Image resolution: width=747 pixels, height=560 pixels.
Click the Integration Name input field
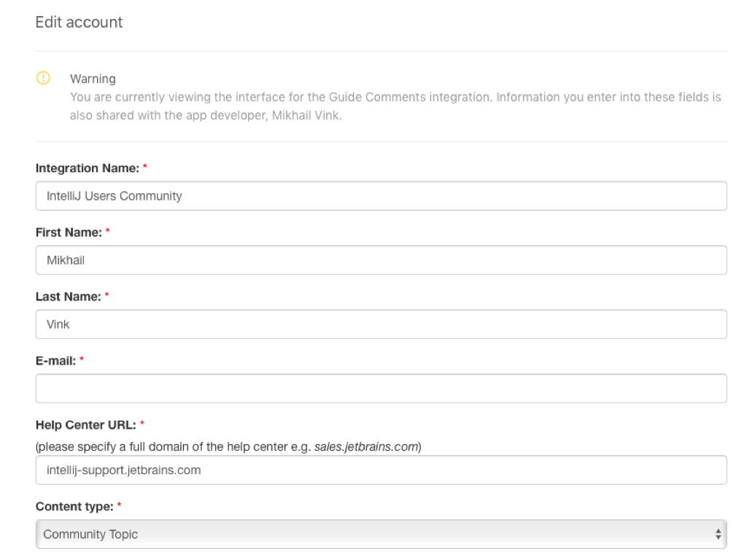click(381, 196)
